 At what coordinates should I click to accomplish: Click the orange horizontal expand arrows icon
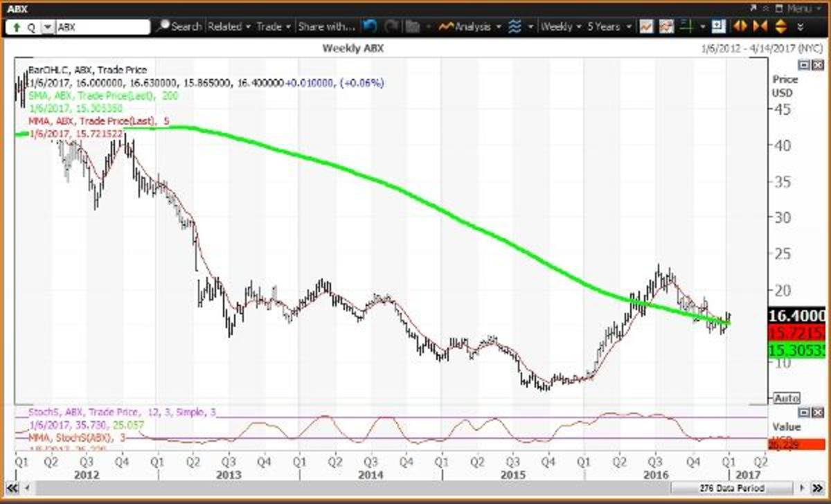click(x=740, y=27)
